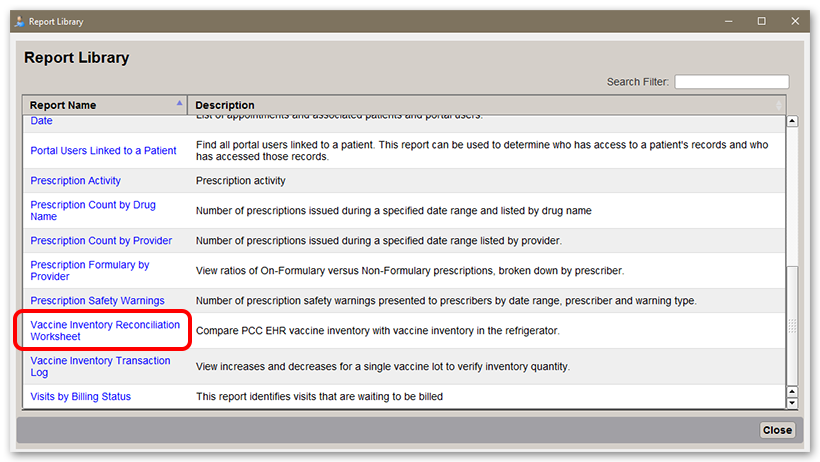Image resolution: width=820 pixels, height=462 pixels.
Task: Open the Visits by Billing Status report
Action: point(81,397)
